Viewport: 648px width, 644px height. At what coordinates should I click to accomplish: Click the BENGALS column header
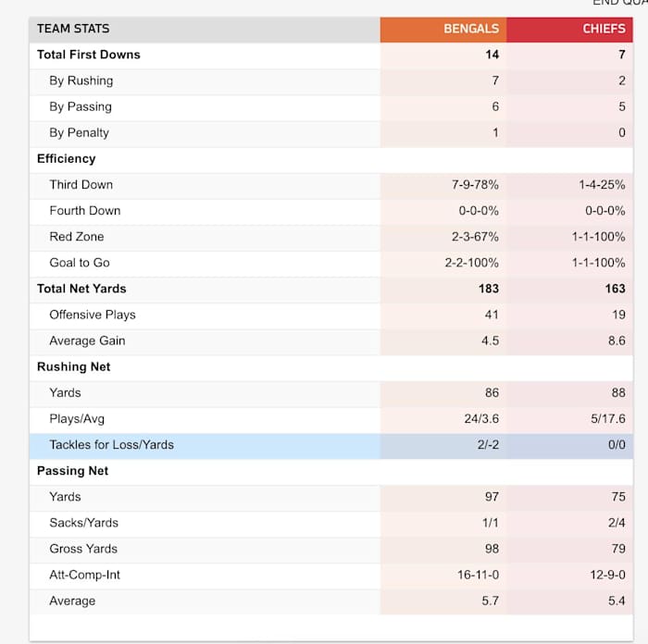click(470, 29)
